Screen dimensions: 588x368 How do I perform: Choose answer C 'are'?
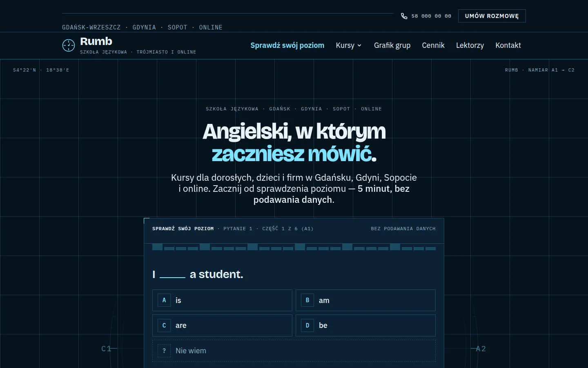(222, 325)
